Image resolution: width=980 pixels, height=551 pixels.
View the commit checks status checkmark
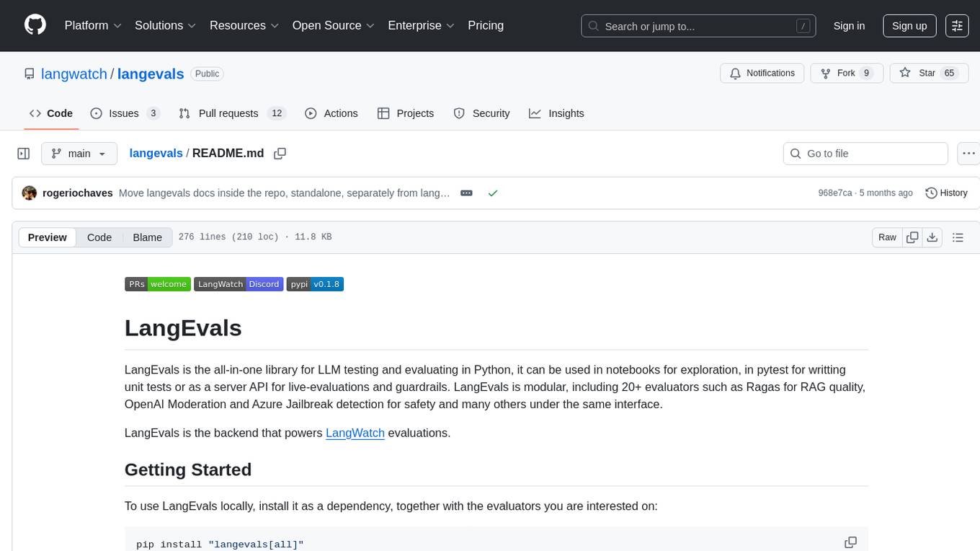click(493, 193)
